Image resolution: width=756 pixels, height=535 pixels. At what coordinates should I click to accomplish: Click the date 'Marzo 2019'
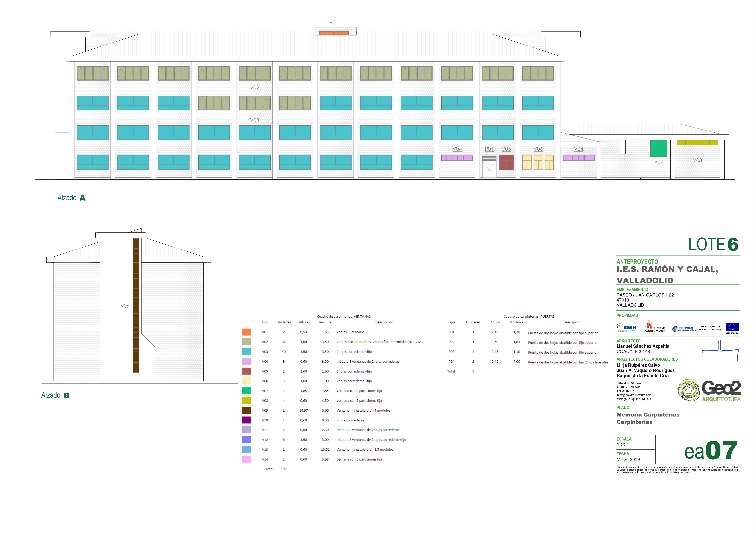(x=628, y=460)
